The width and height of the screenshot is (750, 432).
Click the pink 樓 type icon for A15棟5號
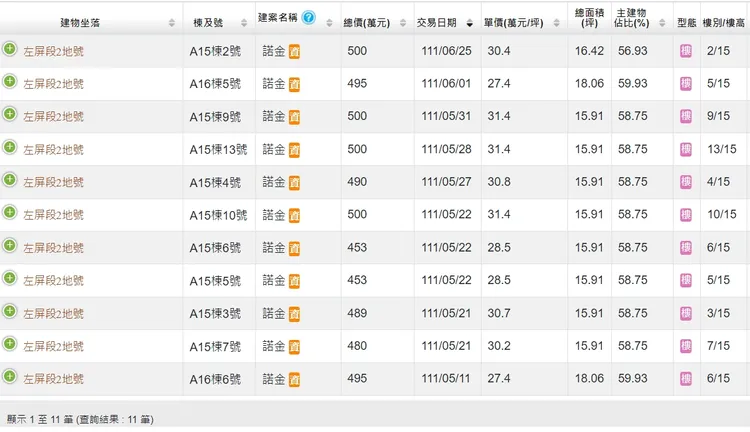(x=686, y=280)
